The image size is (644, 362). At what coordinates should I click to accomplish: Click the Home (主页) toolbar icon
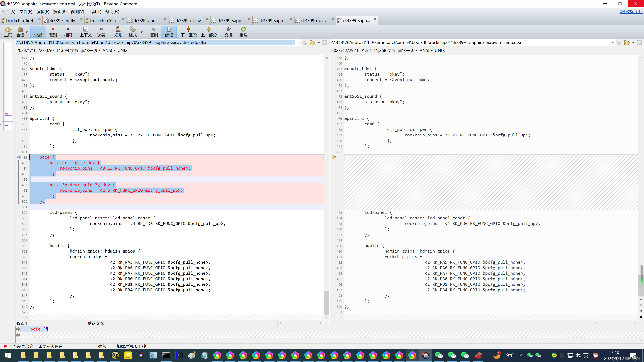[8, 32]
